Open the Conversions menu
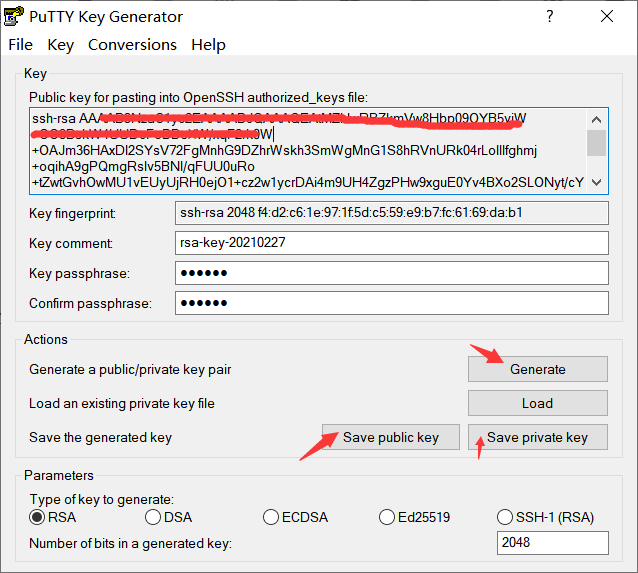 point(132,45)
